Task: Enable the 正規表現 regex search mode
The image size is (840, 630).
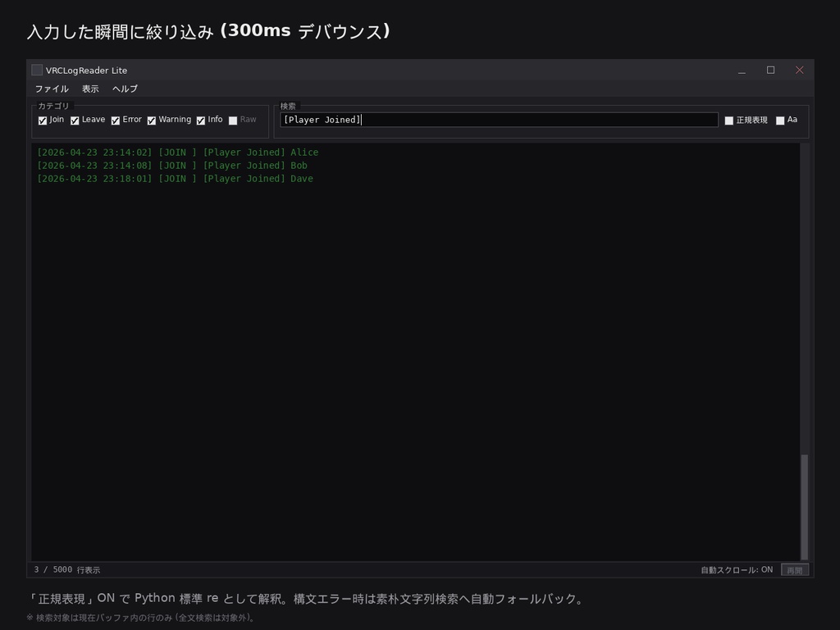Action: click(x=729, y=120)
